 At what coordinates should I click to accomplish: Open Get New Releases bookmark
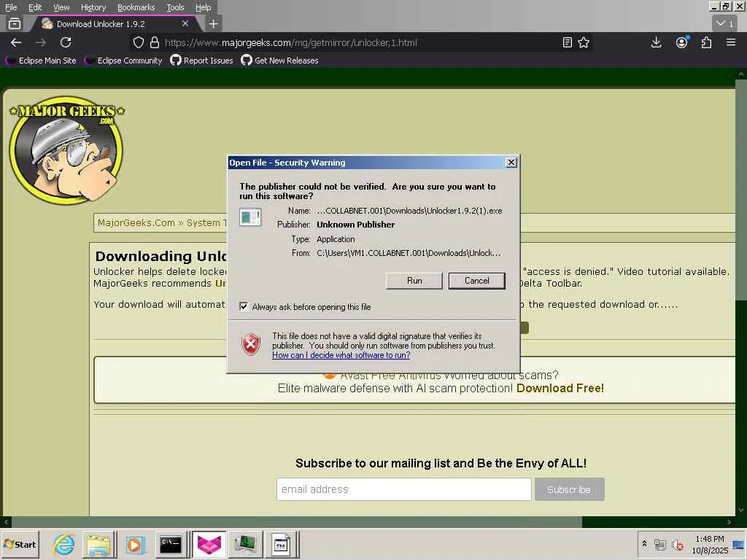(x=279, y=61)
